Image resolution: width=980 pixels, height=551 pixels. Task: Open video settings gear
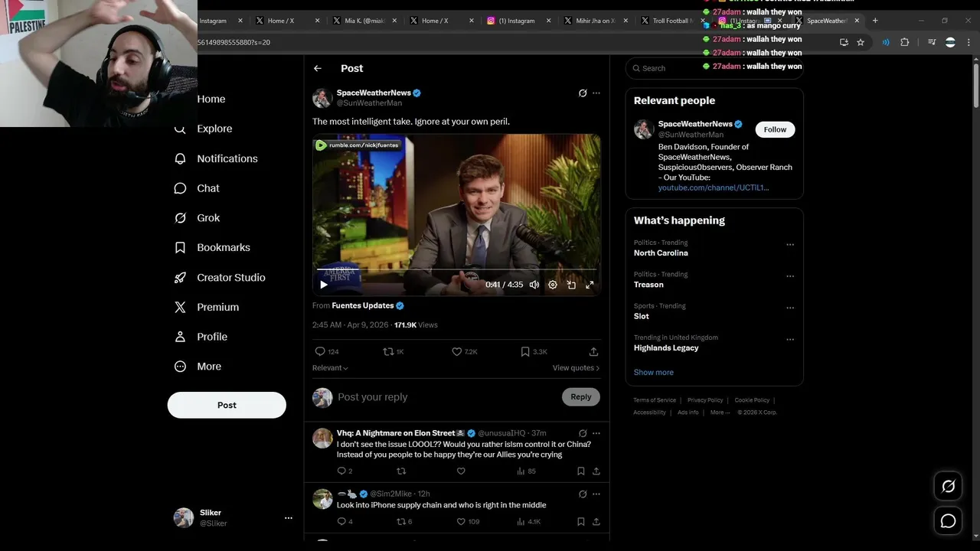(553, 285)
